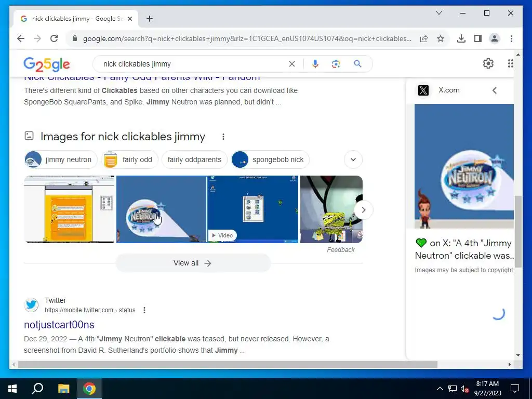
Task: Show next images with carousel arrow
Action: pos(363,210)
